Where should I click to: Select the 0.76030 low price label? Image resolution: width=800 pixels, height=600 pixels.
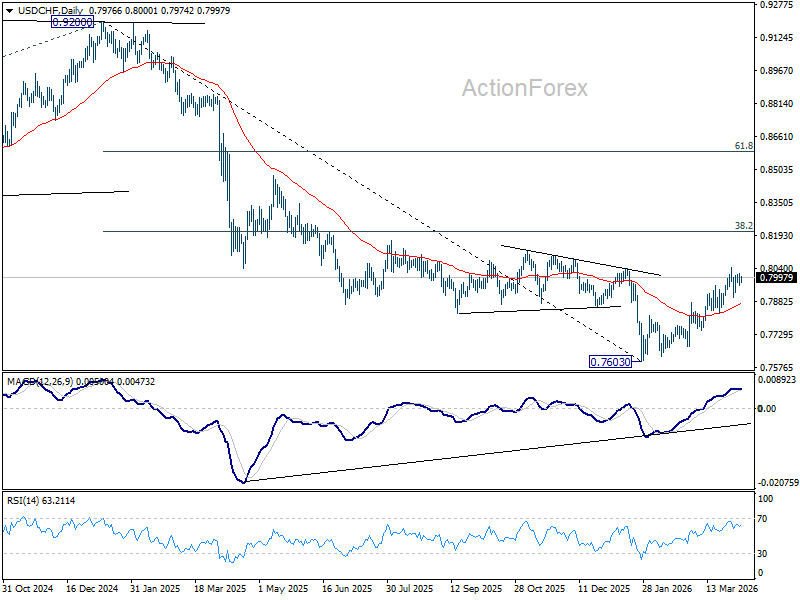(x=610, y=362)
